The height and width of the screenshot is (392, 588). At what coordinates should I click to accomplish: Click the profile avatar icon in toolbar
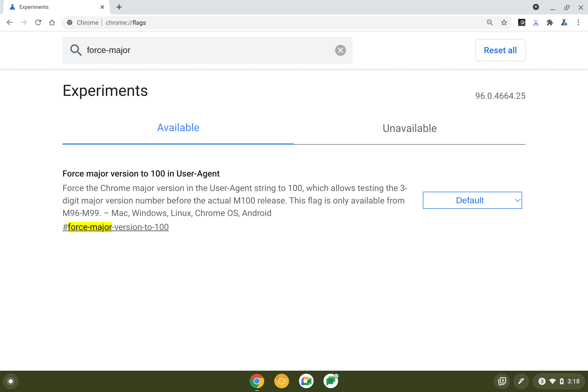pyautogui.click(x=521, y=22)
